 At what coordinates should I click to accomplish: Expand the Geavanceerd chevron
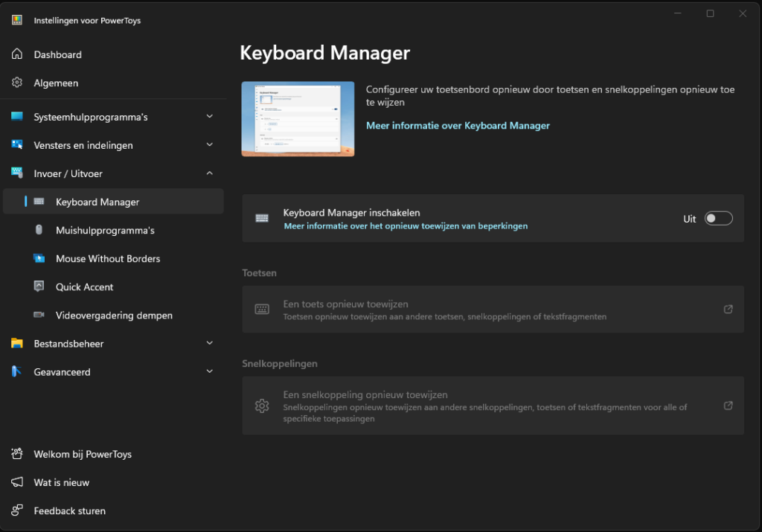coord(209,371)
